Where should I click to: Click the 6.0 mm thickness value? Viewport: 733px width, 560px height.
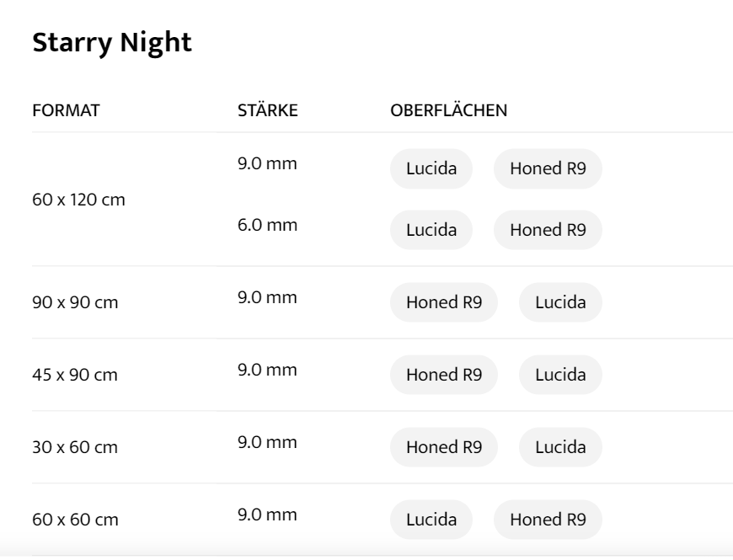click(x=267, y=225)
